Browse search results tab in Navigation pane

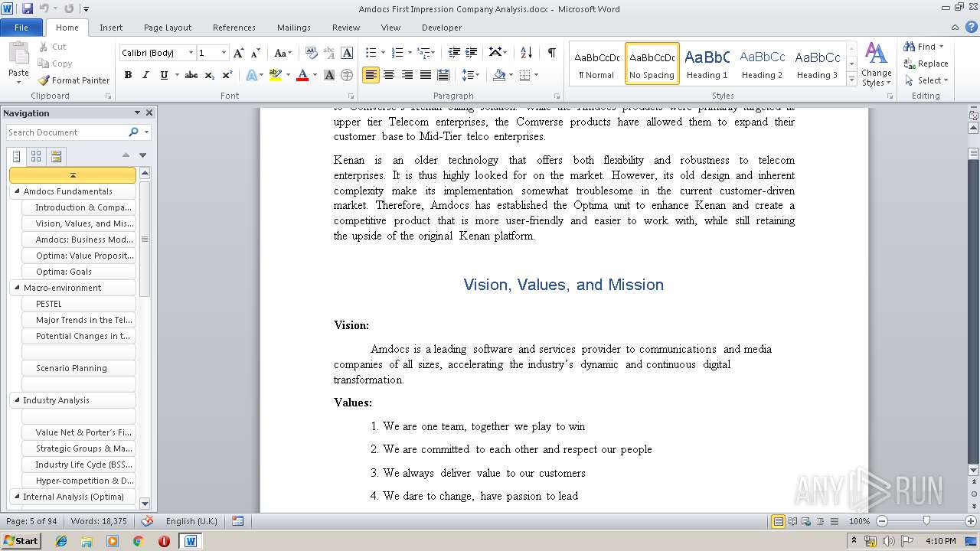click(56, 157)
